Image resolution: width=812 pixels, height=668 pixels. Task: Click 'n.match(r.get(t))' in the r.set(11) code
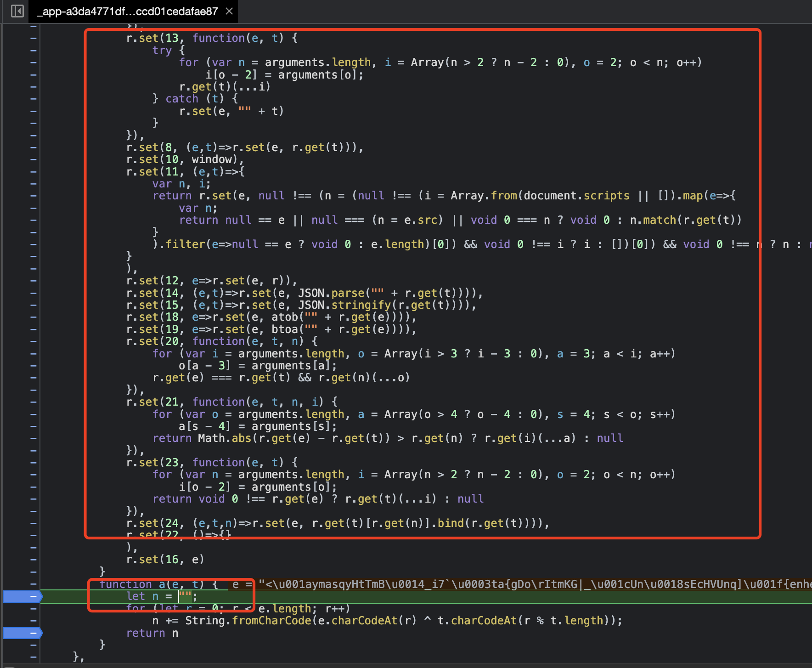686,220
